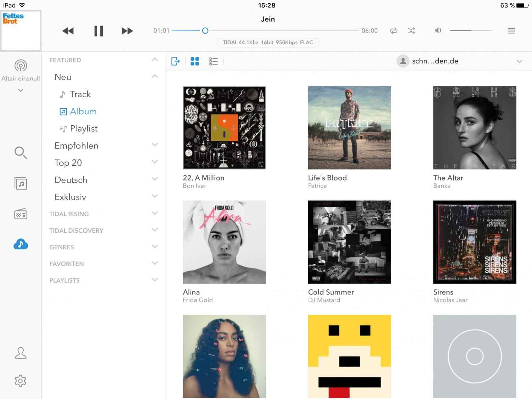Click the profile avatar icon
The width and height of the screenshot is (532, 399).
403,61
